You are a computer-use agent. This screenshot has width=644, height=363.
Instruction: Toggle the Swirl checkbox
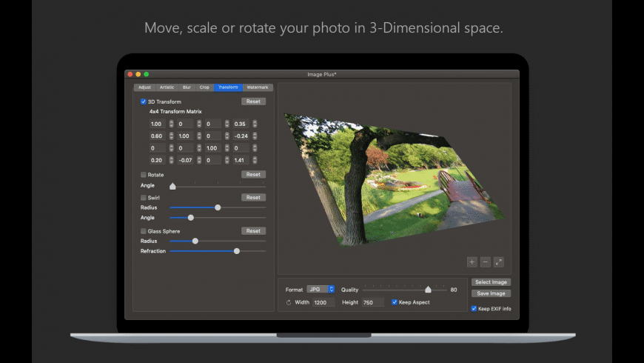coord(144,198)
